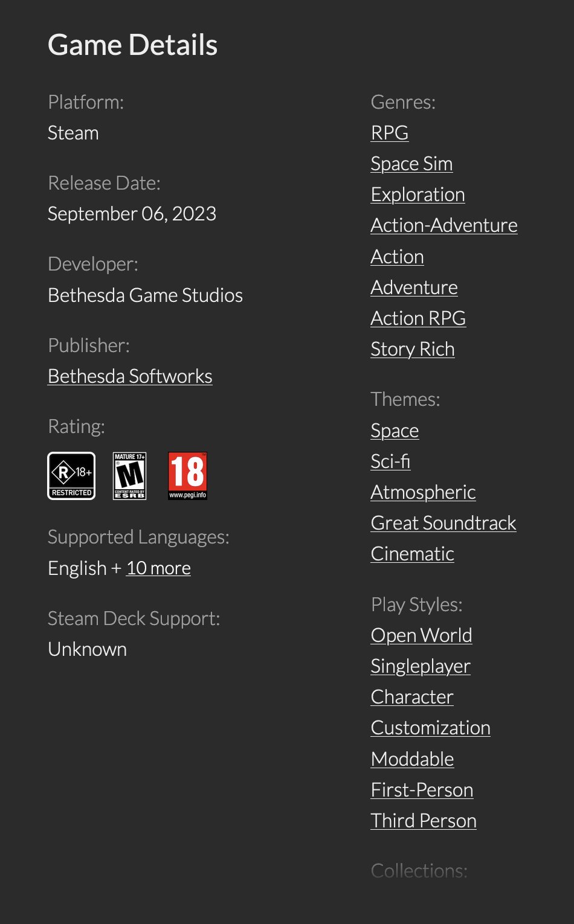The width and height of the screenshot is (574, 924).
Task: Open the Great Soundtrack theme page
Action: (443, 522)
